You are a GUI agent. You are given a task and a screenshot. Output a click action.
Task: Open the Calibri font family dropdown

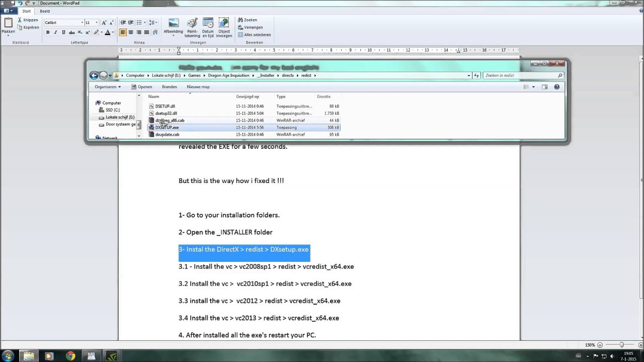tap(82, 23)
